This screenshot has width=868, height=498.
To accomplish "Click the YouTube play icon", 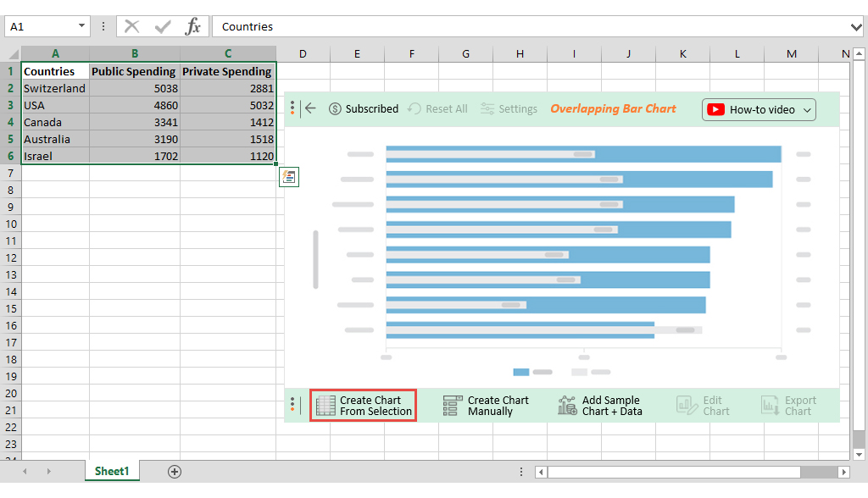I will coord(716,109).
